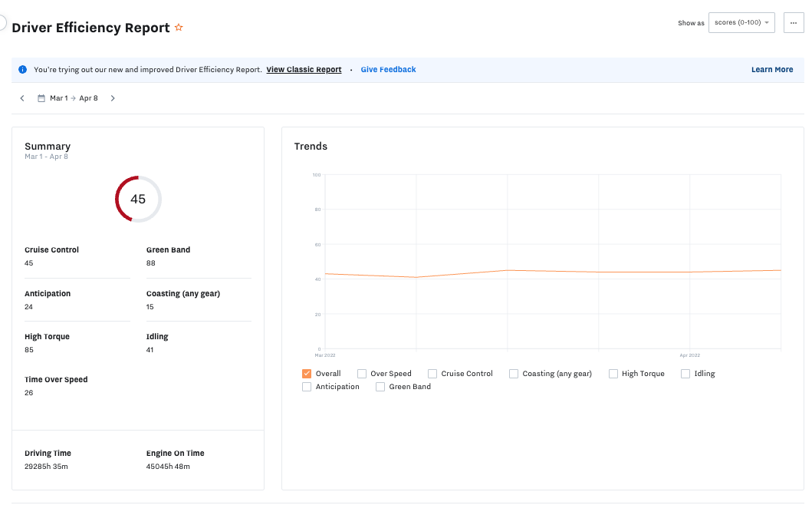Viewport: 812px width, 505px height.
Task: Enable the High Torque trend checkbox
Action: tap(613, 373)
